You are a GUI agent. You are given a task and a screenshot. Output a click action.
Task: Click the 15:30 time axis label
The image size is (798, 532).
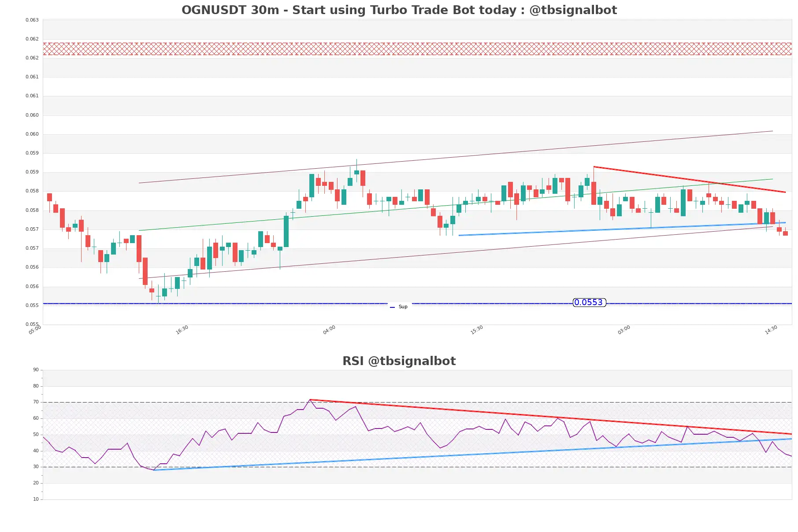click(477, 330)
